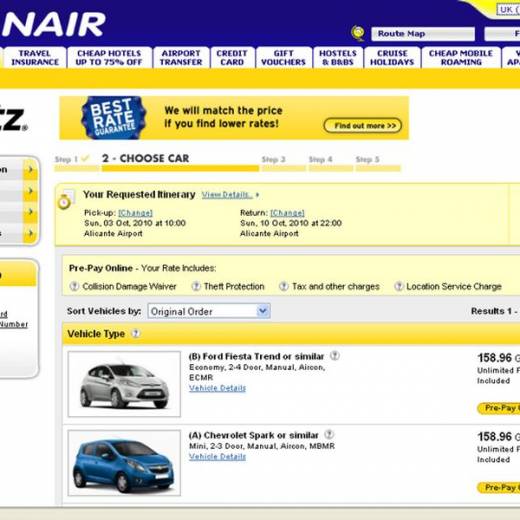Image resolution: width=520 pixels, height=520 pixels.
Task: Open Vehicle Details for Ford Fiesta
Action: (217, 388)
